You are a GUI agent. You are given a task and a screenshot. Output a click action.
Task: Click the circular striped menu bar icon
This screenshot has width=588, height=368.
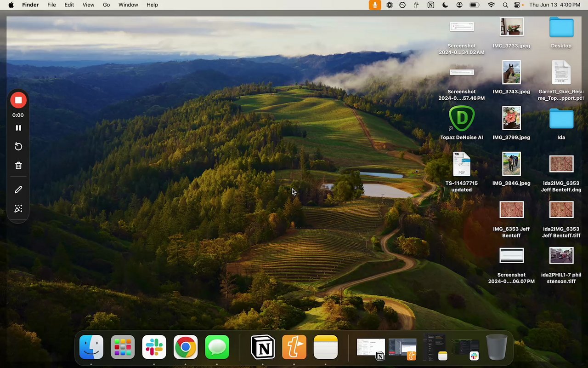tap(402, 5)
